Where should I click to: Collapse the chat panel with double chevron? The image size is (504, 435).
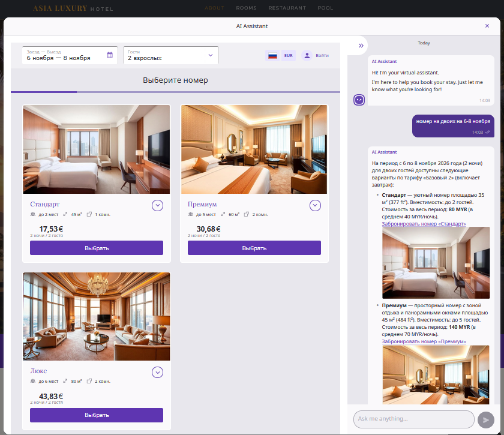[x=361, y=46]
